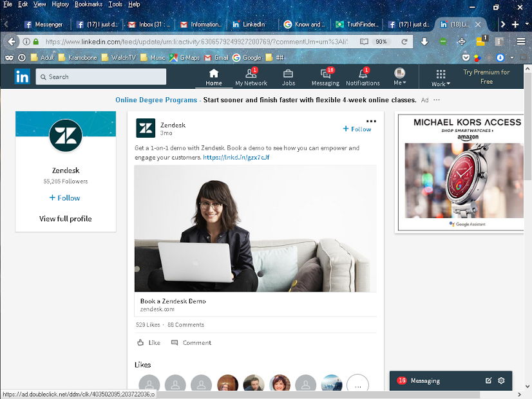Open the Messaging nav icon
532x399 pixels.
[326, 73]
